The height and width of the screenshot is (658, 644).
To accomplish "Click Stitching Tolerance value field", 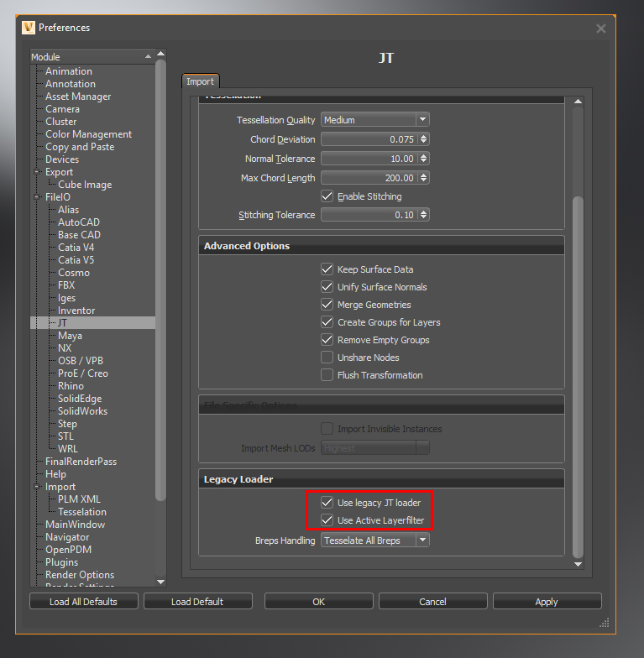I will click(369, 215).
